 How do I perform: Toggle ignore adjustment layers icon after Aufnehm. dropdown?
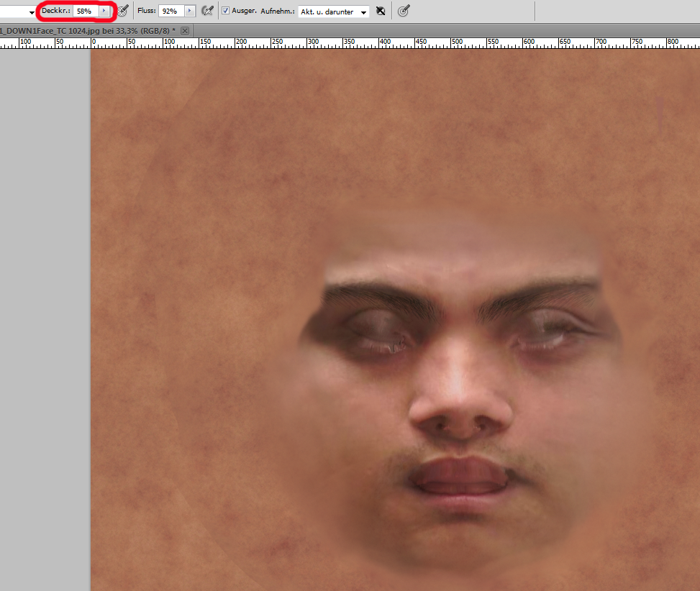click(x=381, y=12)
